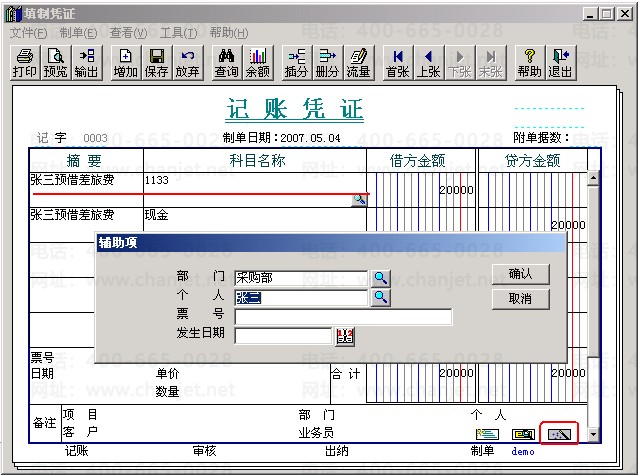Cancel the dialog with 取消 button
This screenshot has height=475, width=638.
point(520,299)
